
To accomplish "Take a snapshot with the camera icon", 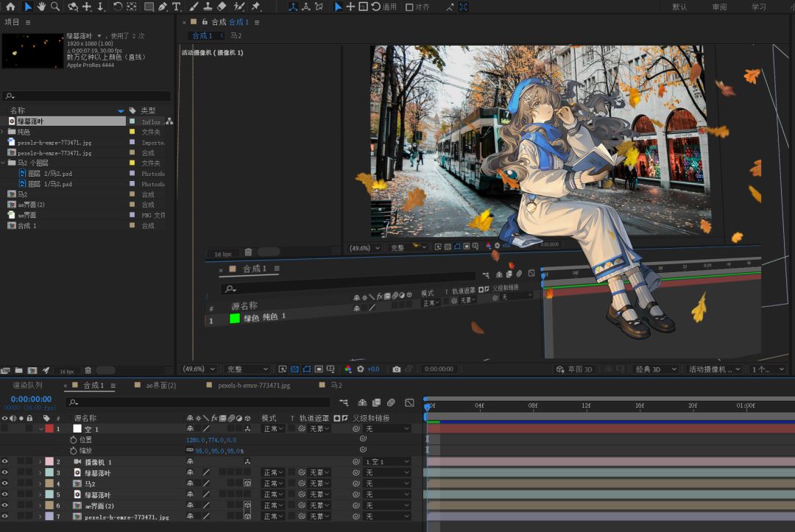I will (397, 369).
